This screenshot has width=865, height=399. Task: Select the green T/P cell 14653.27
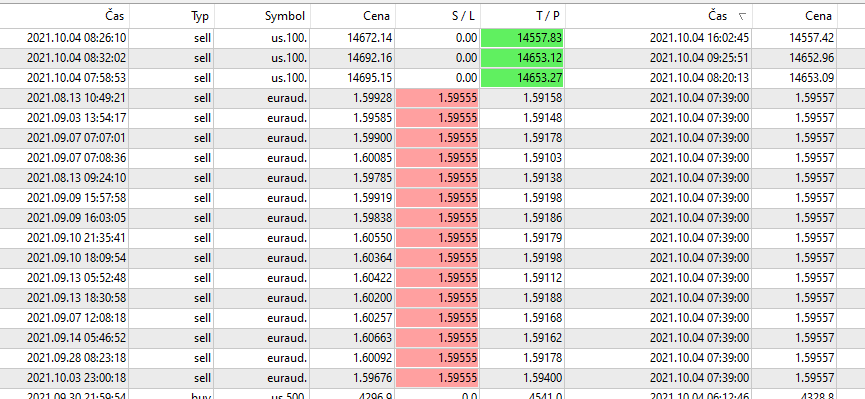coord(522,78)
